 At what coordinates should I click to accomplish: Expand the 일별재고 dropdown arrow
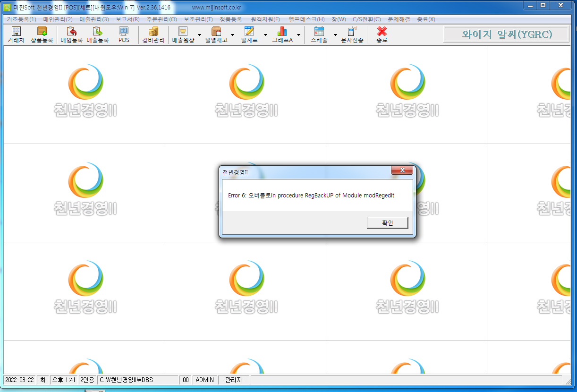[232, 35]
